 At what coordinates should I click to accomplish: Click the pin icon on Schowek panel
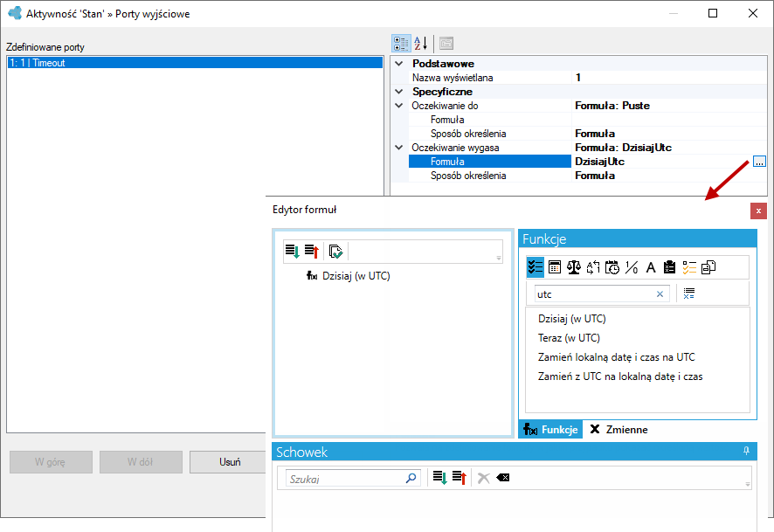tap(746, 451)
